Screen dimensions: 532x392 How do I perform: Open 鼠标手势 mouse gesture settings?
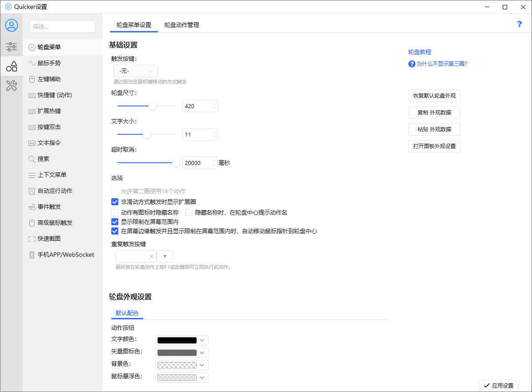[49, 63]
